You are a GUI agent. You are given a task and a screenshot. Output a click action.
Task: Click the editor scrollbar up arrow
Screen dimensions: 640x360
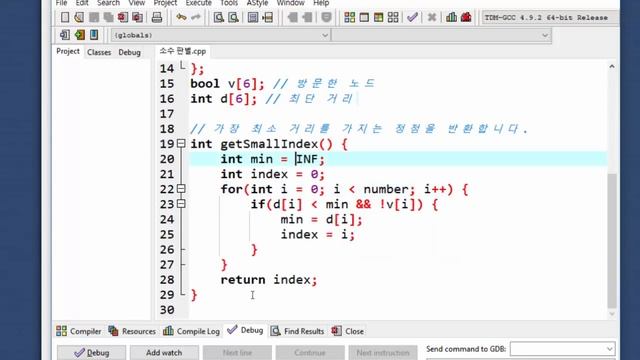point(611,66)
